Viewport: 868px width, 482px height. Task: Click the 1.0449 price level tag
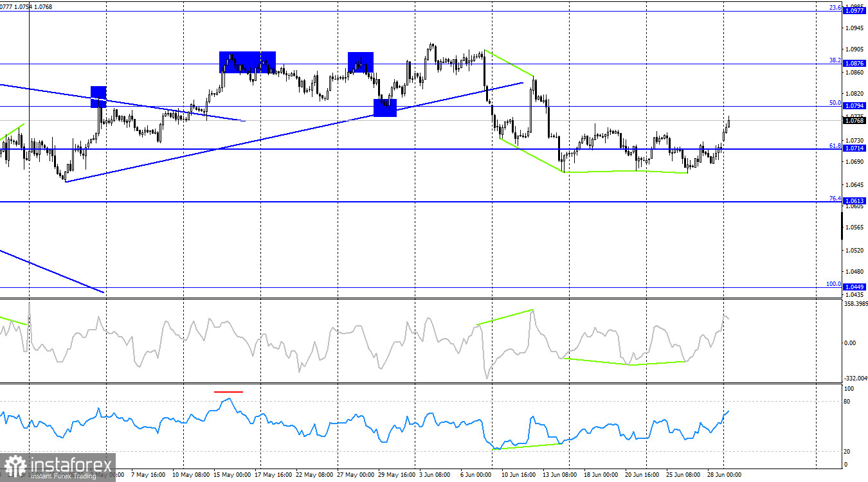(854, 287)
